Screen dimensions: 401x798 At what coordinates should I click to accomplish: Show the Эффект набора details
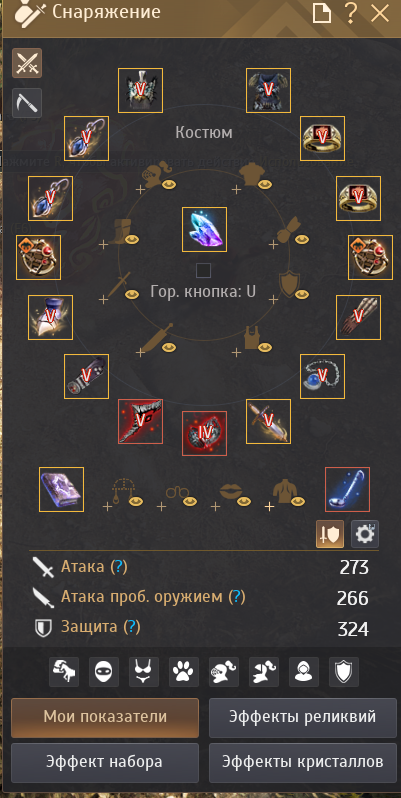click(x=105, y=762)
